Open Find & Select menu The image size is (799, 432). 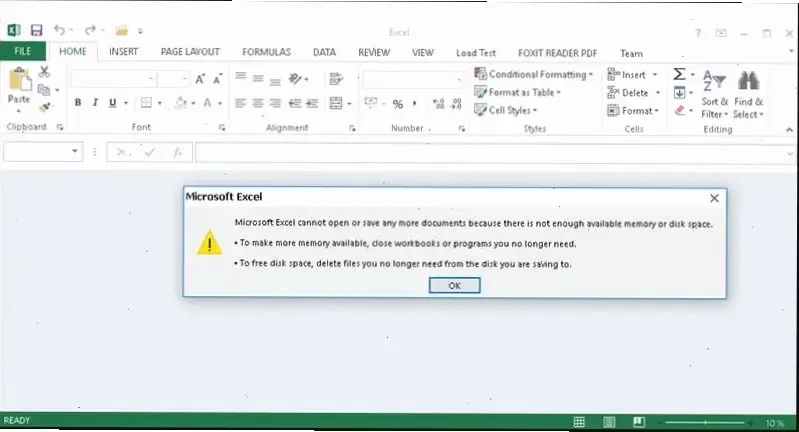[x=749, y=95]
